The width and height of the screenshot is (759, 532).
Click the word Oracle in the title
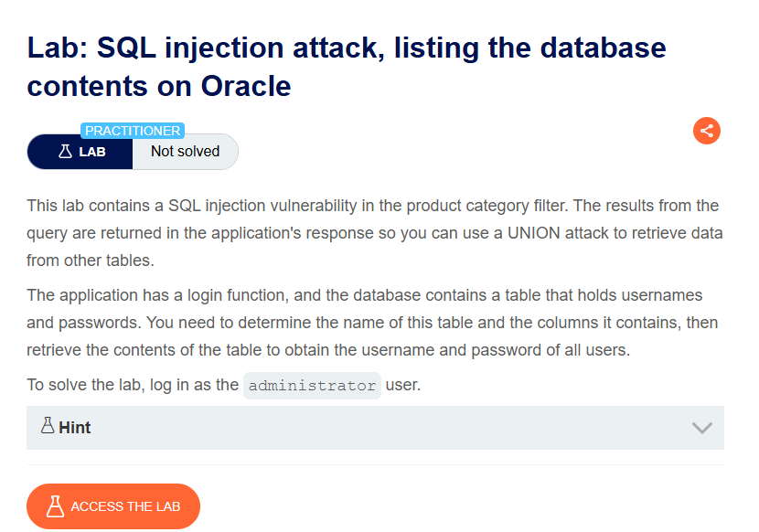pyautogui.click(x=245, y=86)
